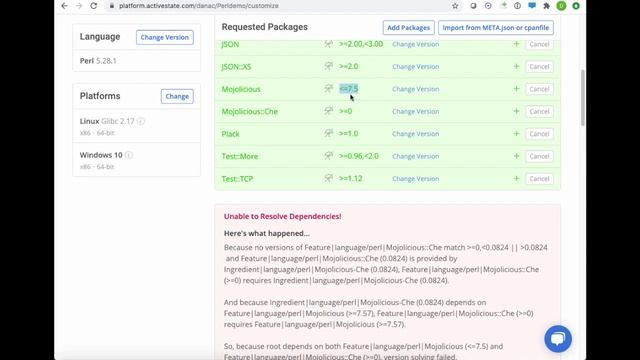This screenshot has width=640, height=360.
Task: Cancel the Mojolicious::Che package change
Action: click(539, 111)
